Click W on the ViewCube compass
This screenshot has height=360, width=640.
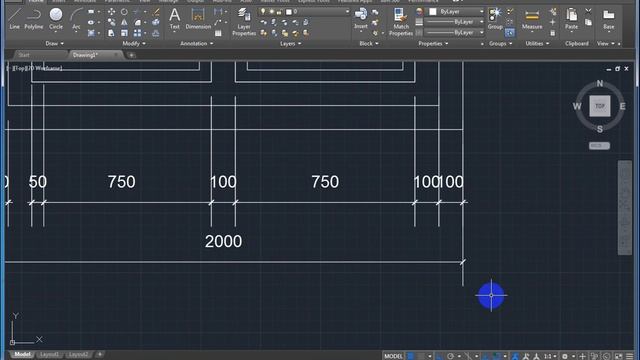pyautogui.click(x=577, y=107)
